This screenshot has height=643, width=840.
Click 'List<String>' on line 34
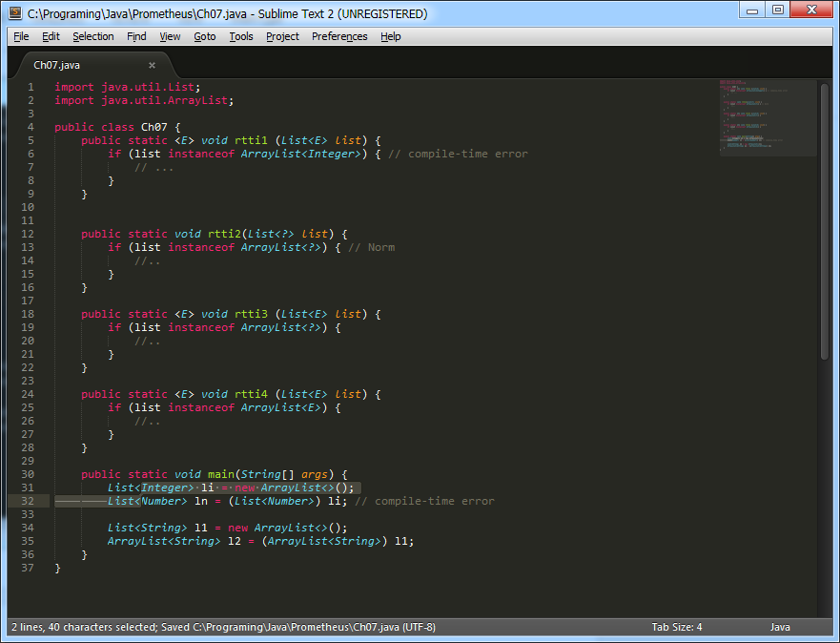148,528
